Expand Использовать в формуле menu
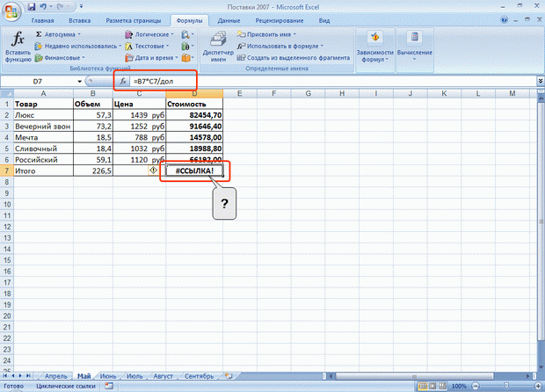The height and width of the screenshot is (392, 545). (x=280, y=46)
